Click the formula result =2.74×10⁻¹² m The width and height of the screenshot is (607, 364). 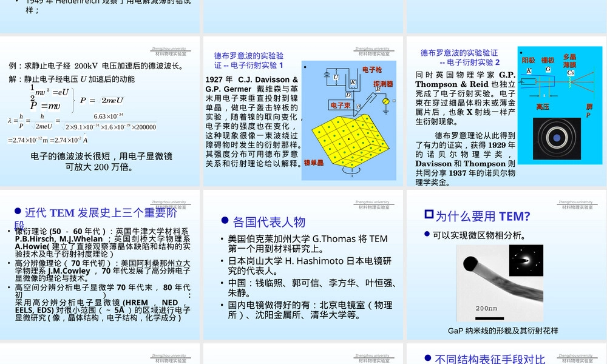pyautogui.click(x=47, y=140)
